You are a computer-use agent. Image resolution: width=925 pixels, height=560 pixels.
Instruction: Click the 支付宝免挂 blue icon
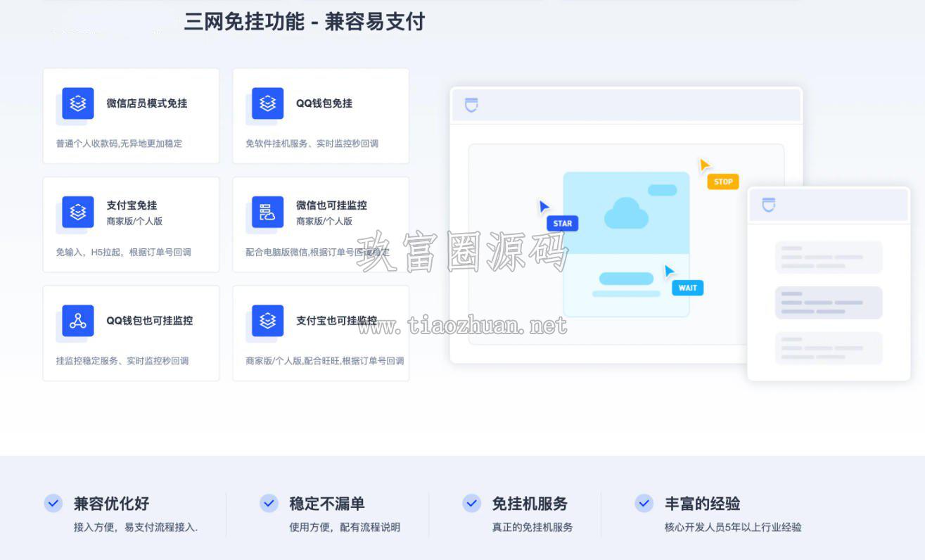tap(78, 212)
